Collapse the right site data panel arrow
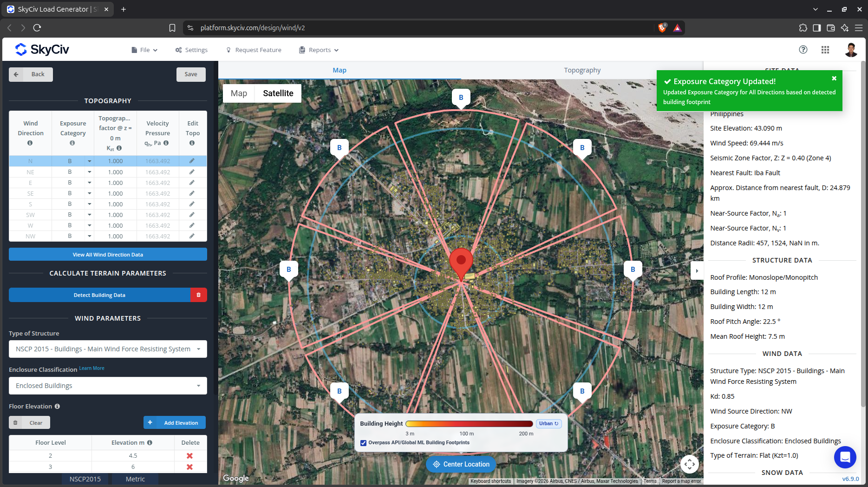The width and height of the screenshot is (868, 487). [x=697, y=271]
